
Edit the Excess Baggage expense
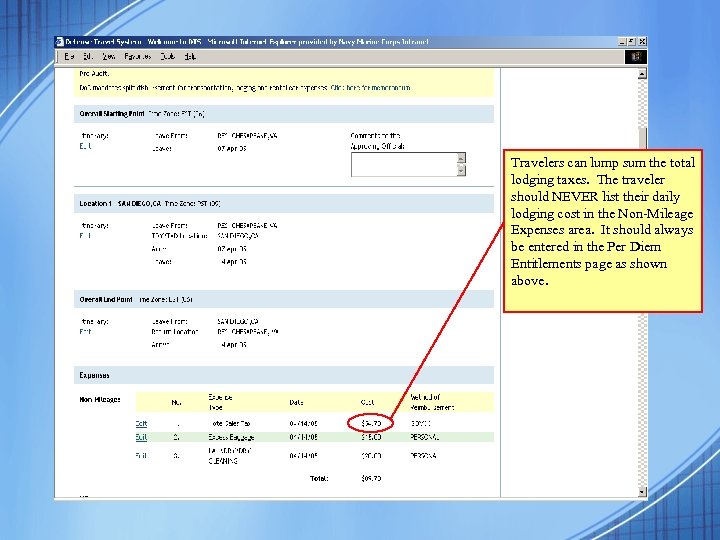click(141, 437)
